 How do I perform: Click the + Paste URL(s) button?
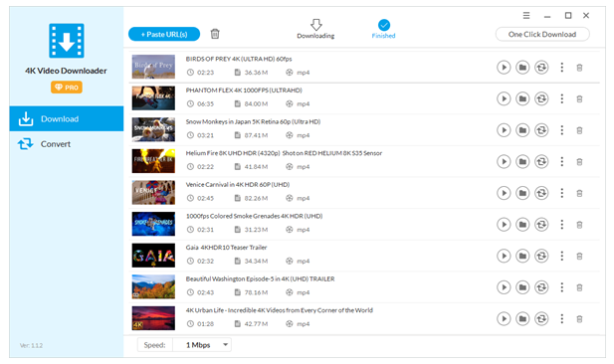coord(164,34)
